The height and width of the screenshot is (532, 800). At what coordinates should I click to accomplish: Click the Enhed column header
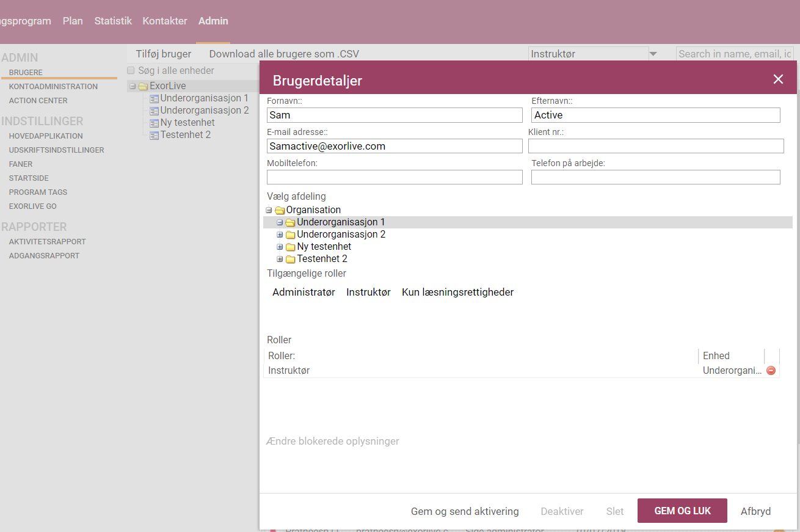pyautogui.click(x=731, y=355)
